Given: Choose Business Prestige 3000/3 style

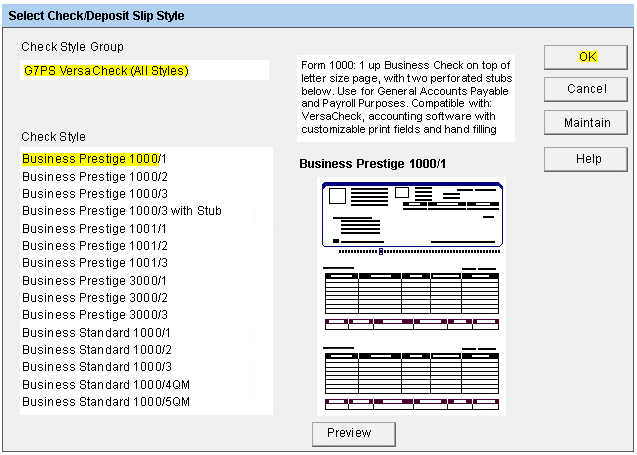Looking at the screenshot, I should (95, 315).
